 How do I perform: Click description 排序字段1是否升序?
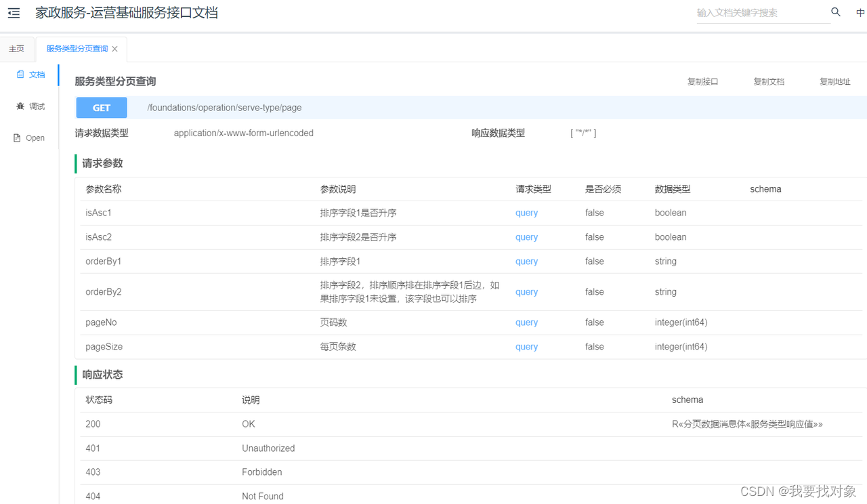(358, 213)
